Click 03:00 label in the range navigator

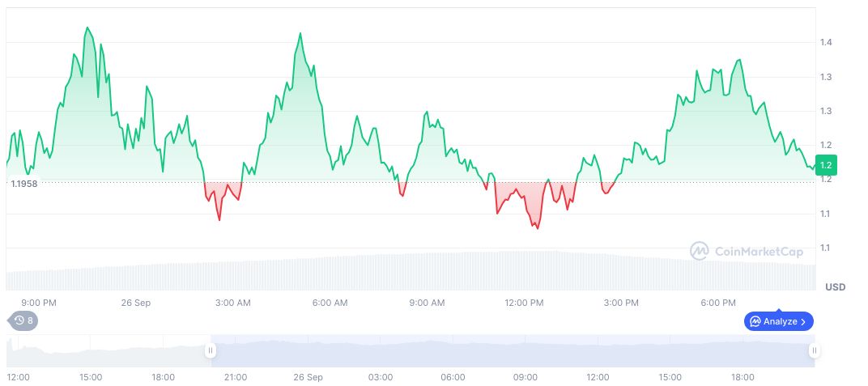coord(381,377)
